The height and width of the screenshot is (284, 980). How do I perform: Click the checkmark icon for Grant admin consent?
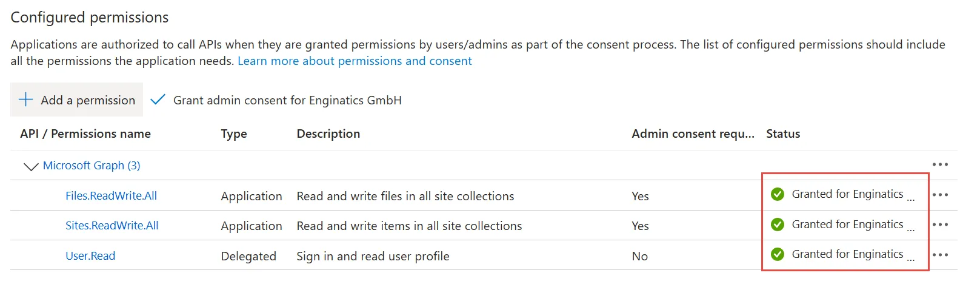click(158, 100)
